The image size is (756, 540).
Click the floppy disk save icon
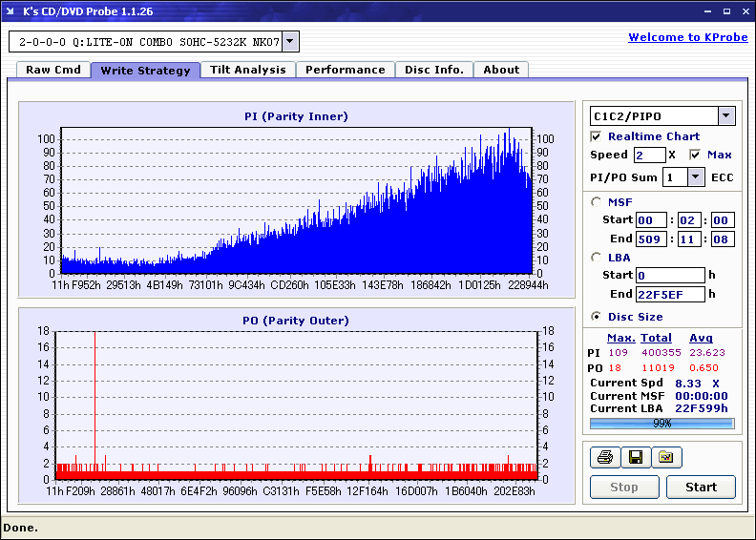[x=635, y=458]
